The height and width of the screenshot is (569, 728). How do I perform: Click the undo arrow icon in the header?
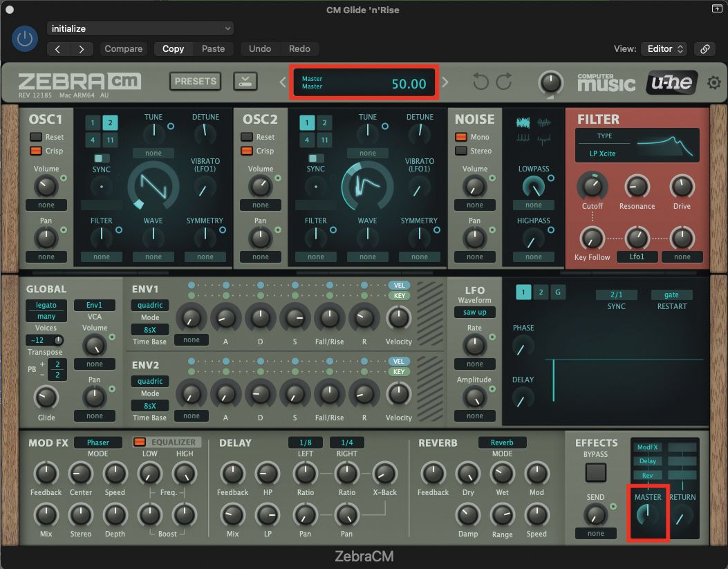coord(480,82)
